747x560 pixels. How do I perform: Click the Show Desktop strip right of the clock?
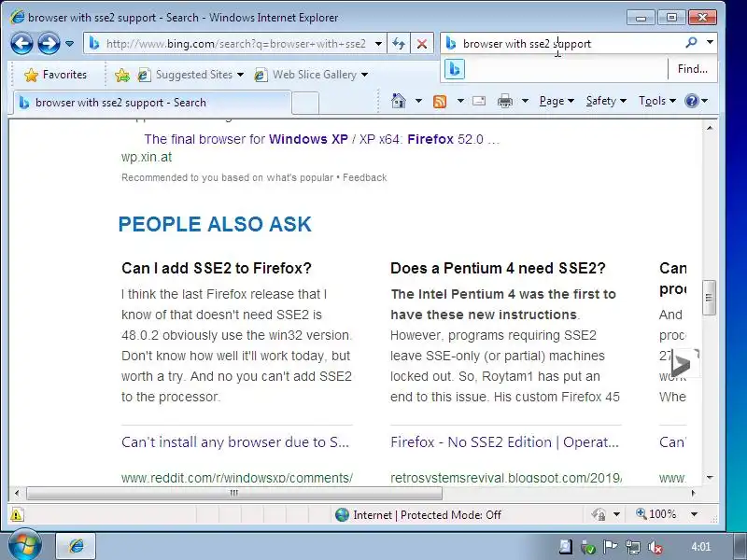click(x=740, y=547)
